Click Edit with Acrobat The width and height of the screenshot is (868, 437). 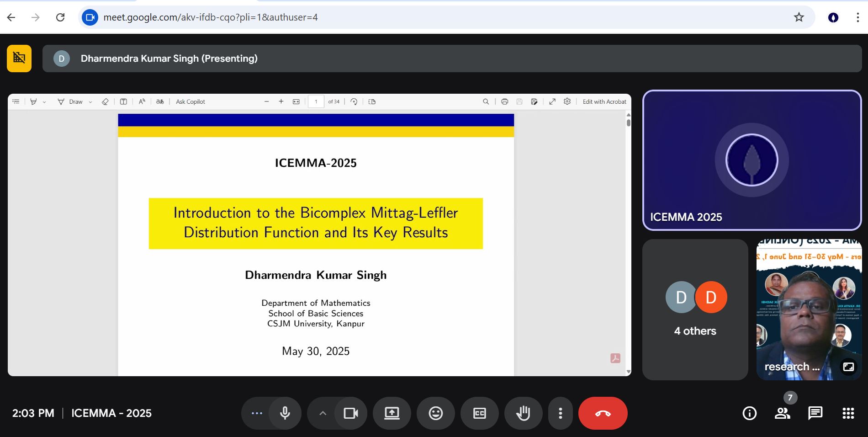coord(604,101)
